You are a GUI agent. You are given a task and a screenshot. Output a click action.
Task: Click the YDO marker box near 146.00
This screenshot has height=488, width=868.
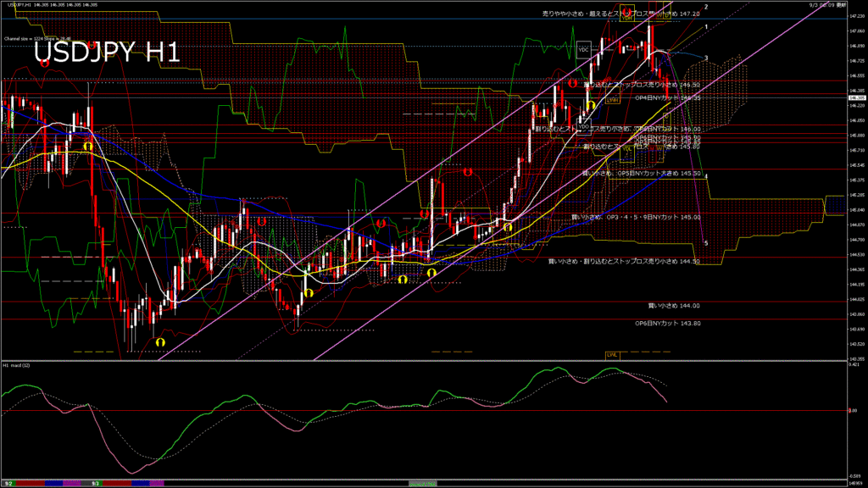pos(583,127)
